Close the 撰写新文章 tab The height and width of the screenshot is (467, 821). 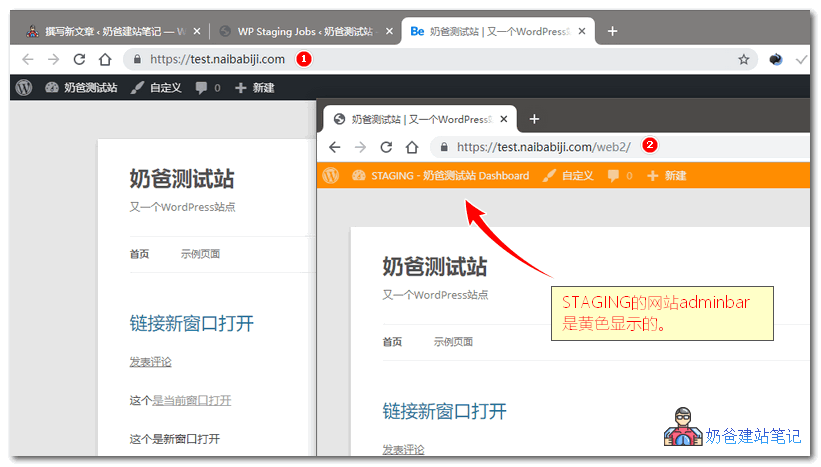point(197,31)
